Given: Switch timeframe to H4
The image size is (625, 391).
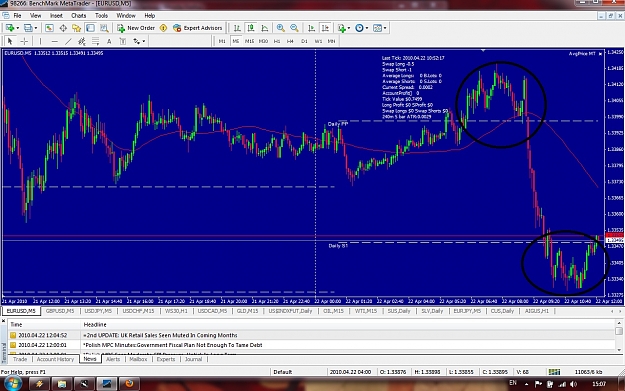Looking at the screenshot, I should tap(291, 41).
